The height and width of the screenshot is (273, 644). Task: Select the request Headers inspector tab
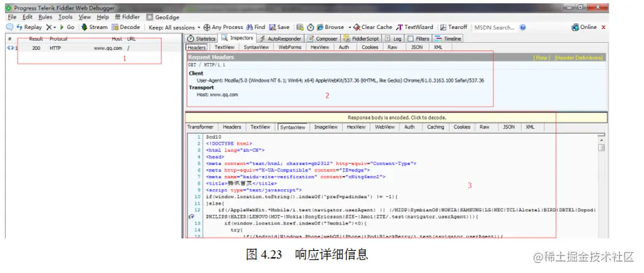[x=197, y=47]
